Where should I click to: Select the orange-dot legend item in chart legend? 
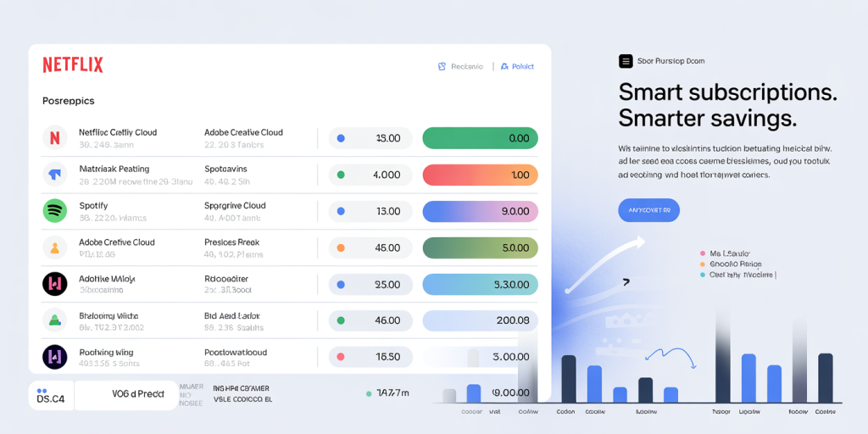click(731, 264)
